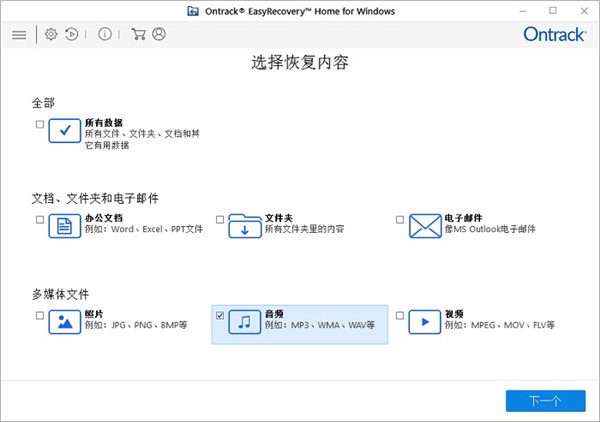Click the 办公文档 label text
The width and height of the screenshot is (600, 422).
coord(104,218)
